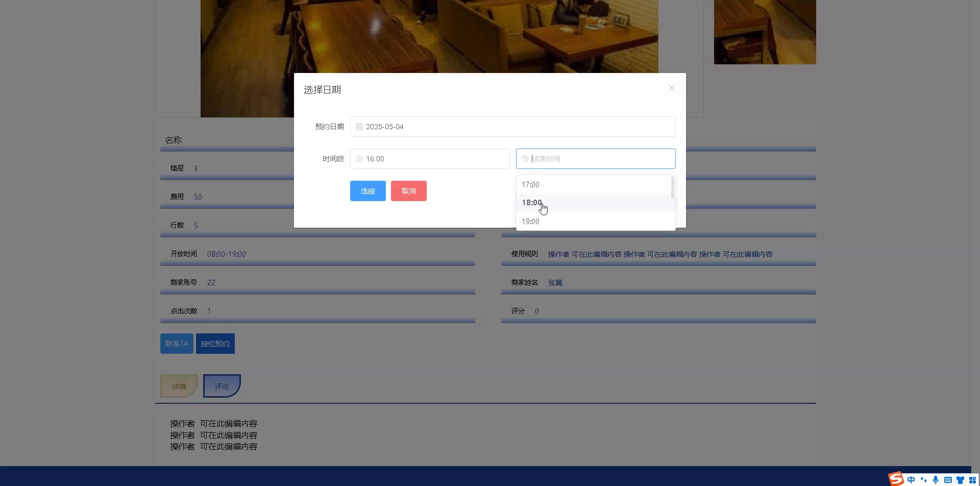
Task: Switch to the 详情 tab
Action: (x=179, y=386)
